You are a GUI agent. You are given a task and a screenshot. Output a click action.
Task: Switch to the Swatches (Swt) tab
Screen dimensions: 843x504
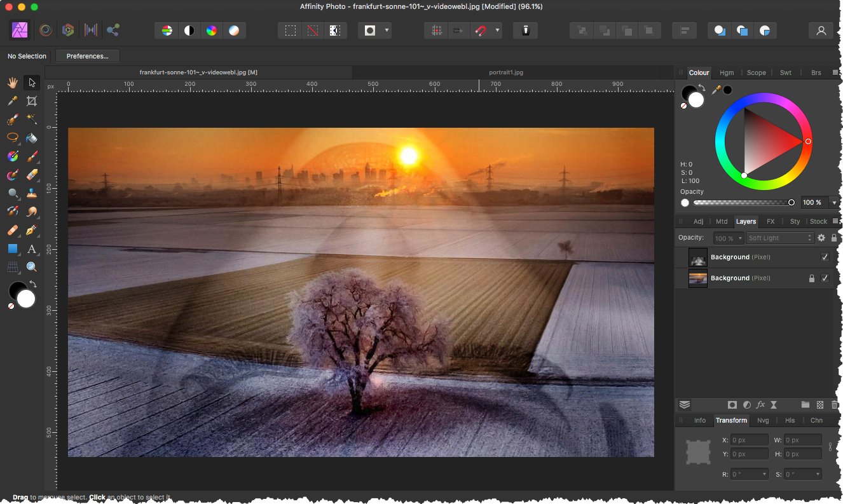(786, 72)
